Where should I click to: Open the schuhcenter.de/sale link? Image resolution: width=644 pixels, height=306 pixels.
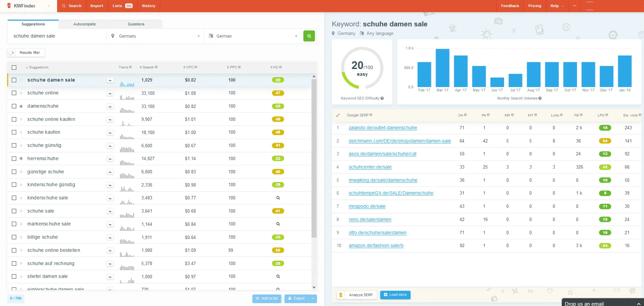click(370, 167)
